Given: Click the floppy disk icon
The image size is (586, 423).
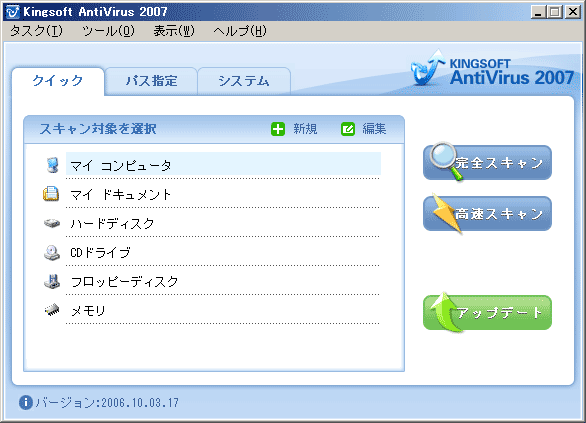Looking at the screenshot, I should point(52,281).
